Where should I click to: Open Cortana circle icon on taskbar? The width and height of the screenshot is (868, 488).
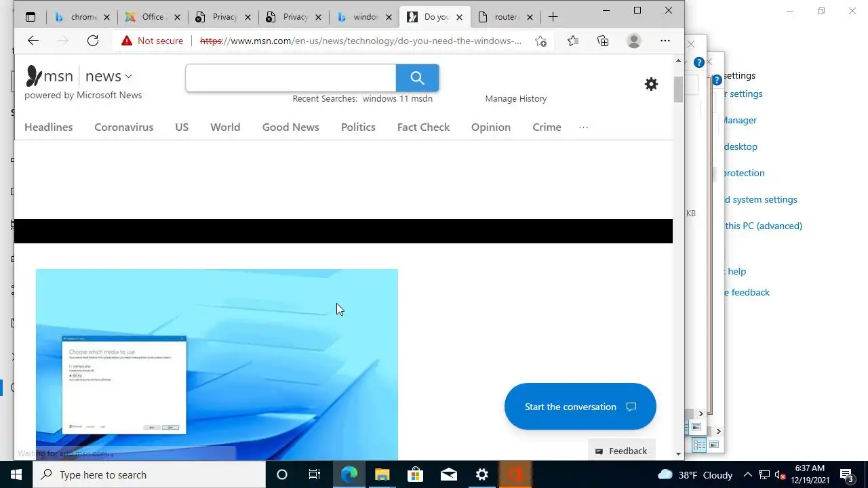[x=282, y=474]
